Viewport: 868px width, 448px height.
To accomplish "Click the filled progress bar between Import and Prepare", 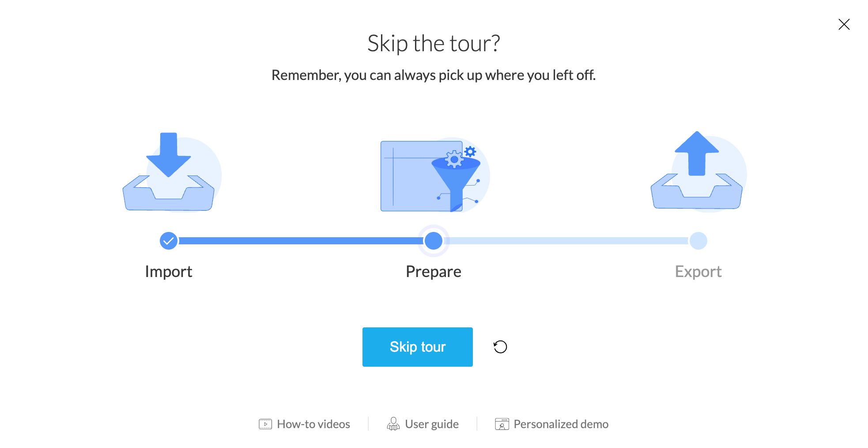I will tap(300, 241).
